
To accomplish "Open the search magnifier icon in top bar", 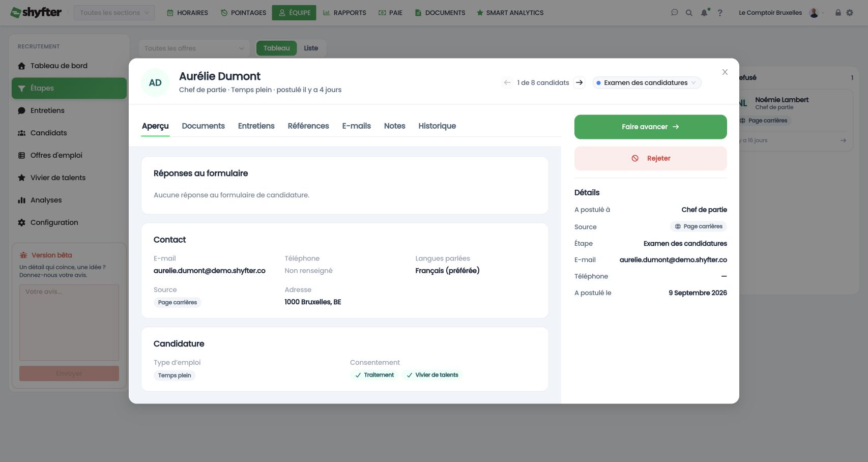I will 689,13.
